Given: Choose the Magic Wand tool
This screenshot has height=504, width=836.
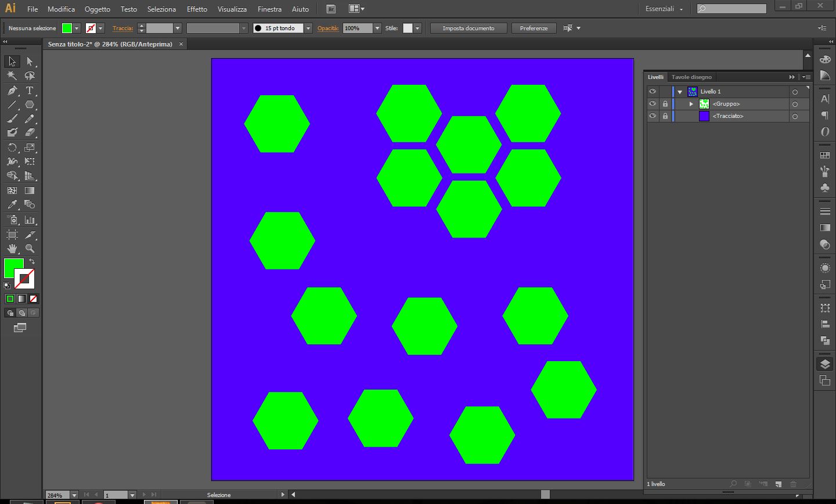Looking at the screenshot, I should [x=12, y=75].
